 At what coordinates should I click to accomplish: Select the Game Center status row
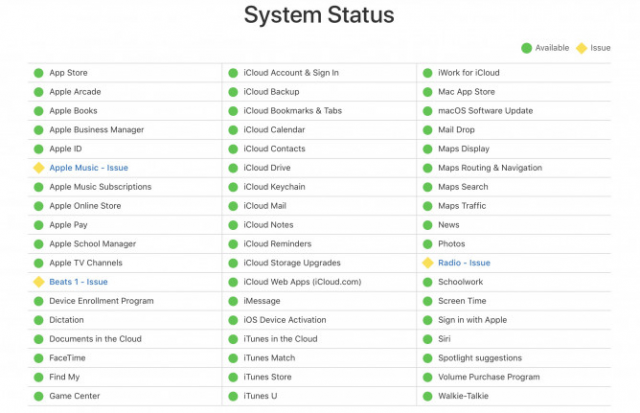click(125, 396)
